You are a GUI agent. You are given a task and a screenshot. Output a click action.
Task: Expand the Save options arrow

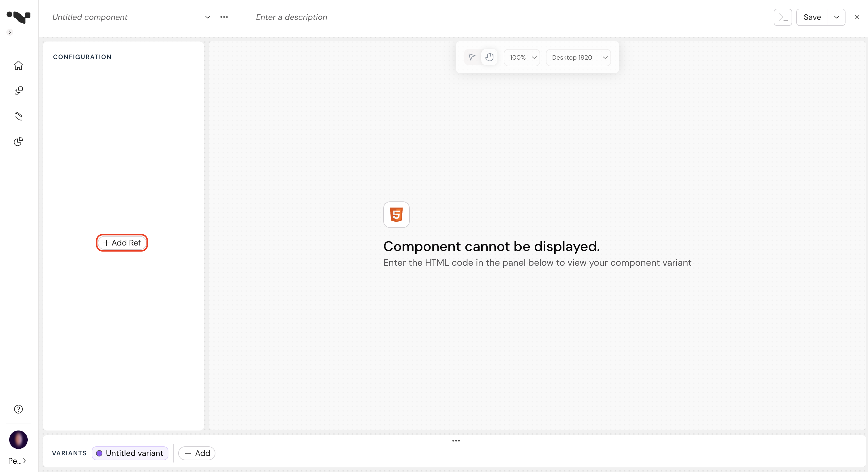[x=836, y=17]
